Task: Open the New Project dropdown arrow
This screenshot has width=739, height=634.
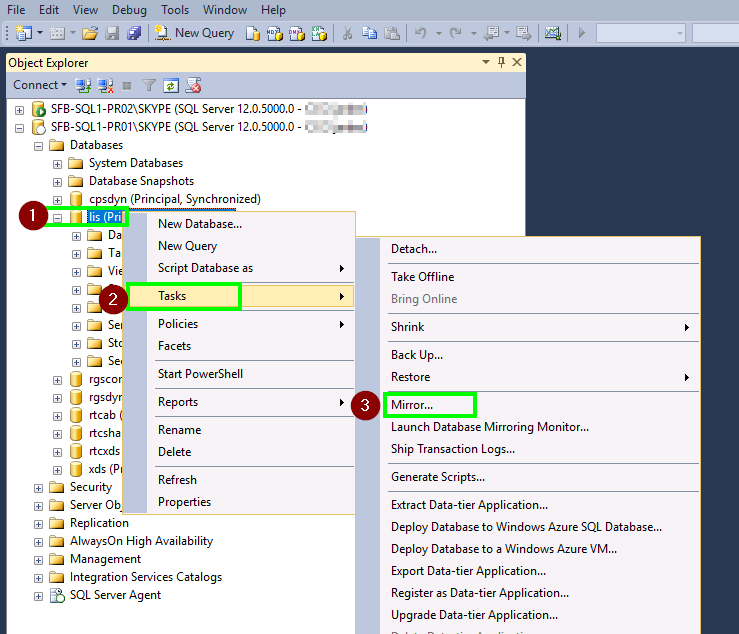Action: (x=40, y=33)
